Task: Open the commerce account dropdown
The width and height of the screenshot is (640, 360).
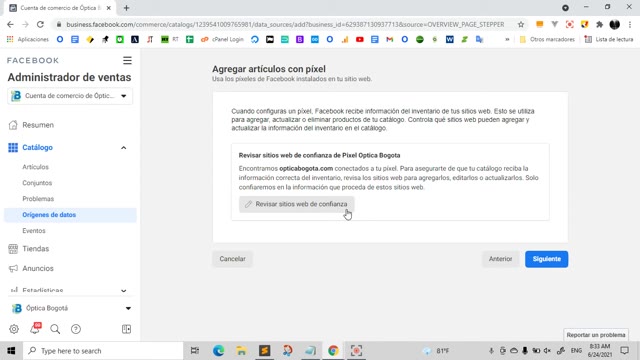Action: click(70, 96)
